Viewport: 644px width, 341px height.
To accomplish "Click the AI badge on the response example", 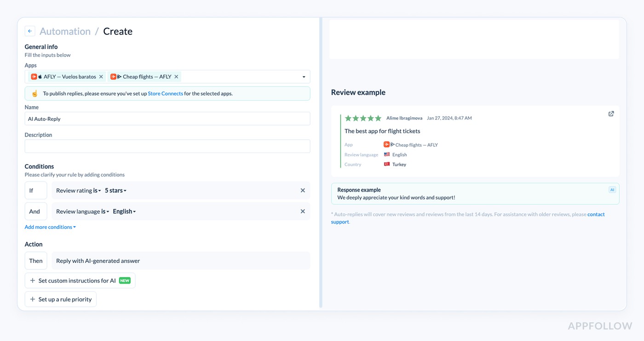I will point(612,189).
